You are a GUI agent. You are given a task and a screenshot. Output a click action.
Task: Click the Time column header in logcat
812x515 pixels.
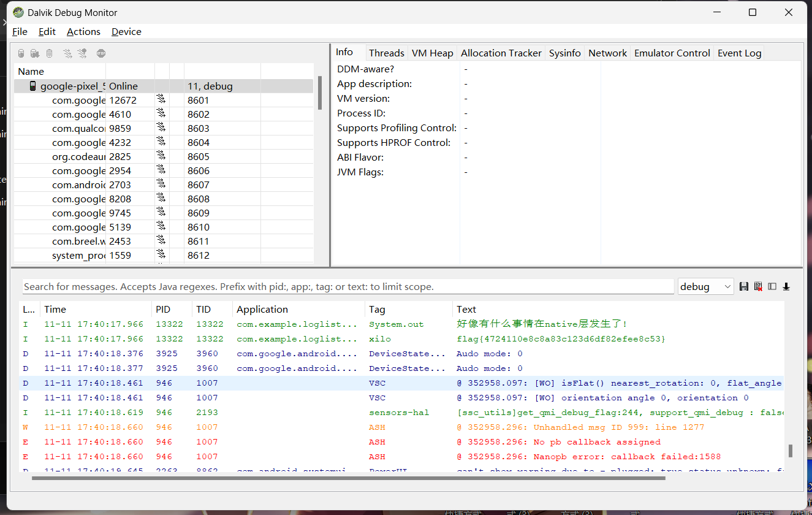coord(96,309)
